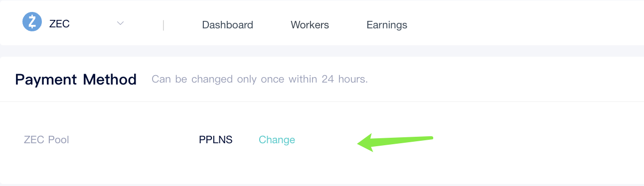Click the 24 hours change-limit note
Viewport: 644px width, 186px height.
[260, 79]
